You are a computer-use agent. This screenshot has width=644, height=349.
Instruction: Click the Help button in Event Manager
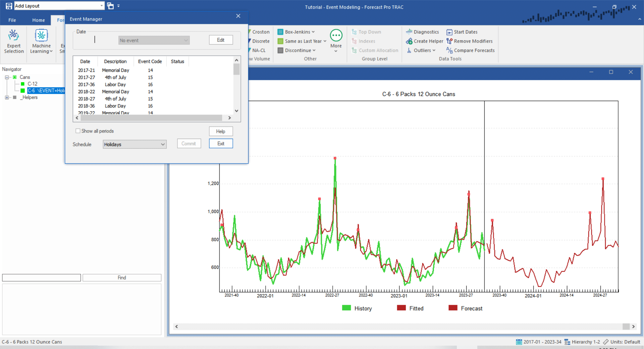221,131
